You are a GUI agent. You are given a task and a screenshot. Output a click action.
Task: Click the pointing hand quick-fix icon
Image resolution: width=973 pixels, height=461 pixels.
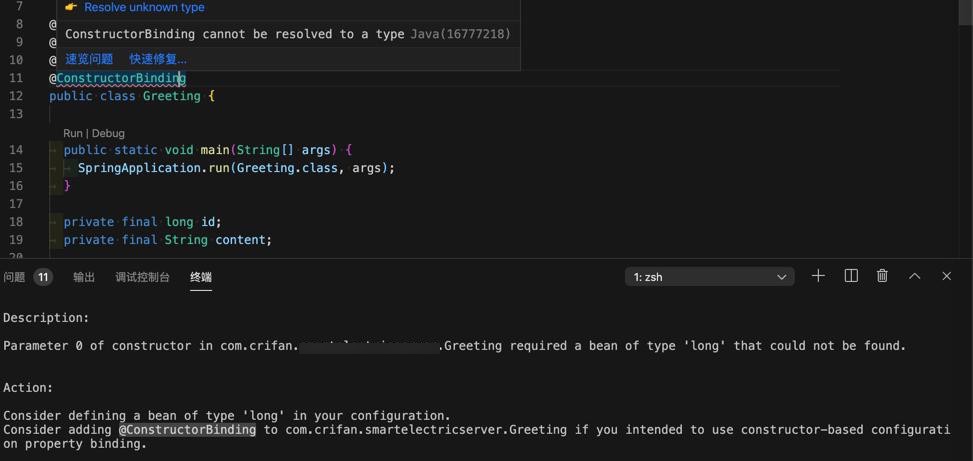click(71, 7)
